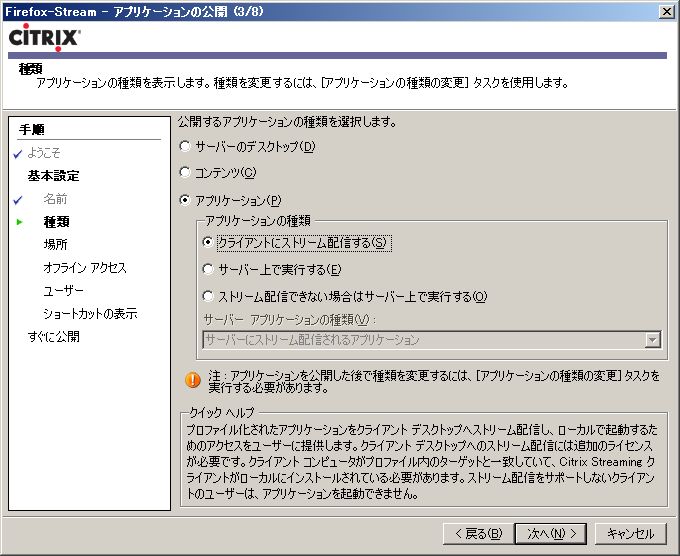
Task: Select the 種類 step in the sidebar
Action: tap(56, 222)
